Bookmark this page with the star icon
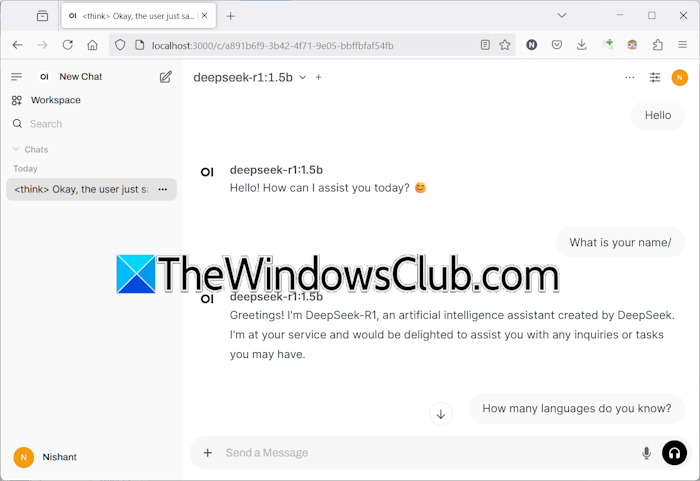The image size is (700, 481). (505, 45)
